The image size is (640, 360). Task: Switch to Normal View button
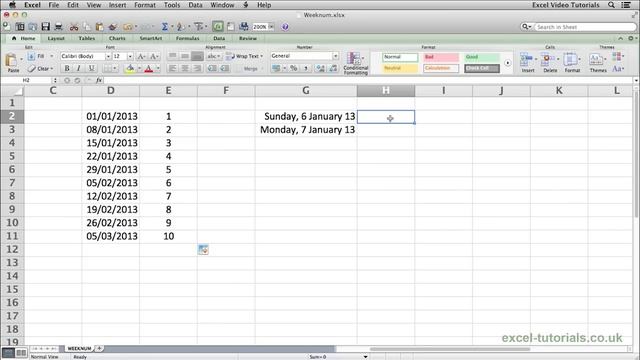(8, 353)
